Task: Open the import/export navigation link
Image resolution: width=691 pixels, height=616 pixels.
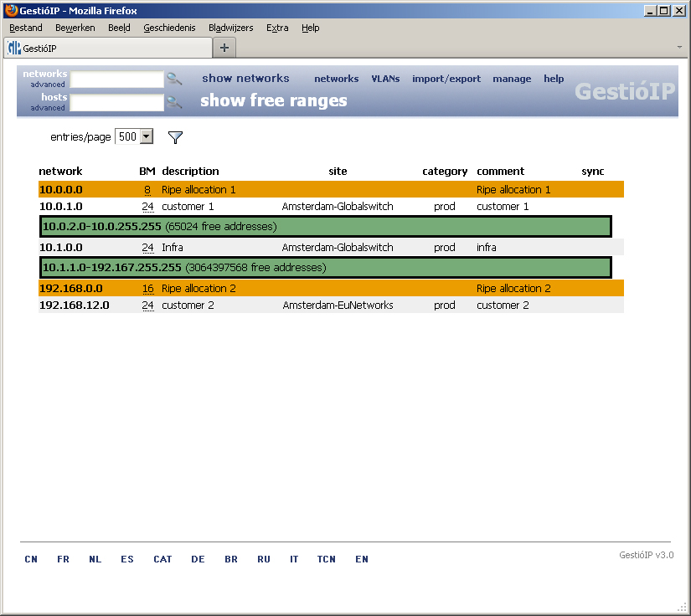Action: tap(446, 79)
